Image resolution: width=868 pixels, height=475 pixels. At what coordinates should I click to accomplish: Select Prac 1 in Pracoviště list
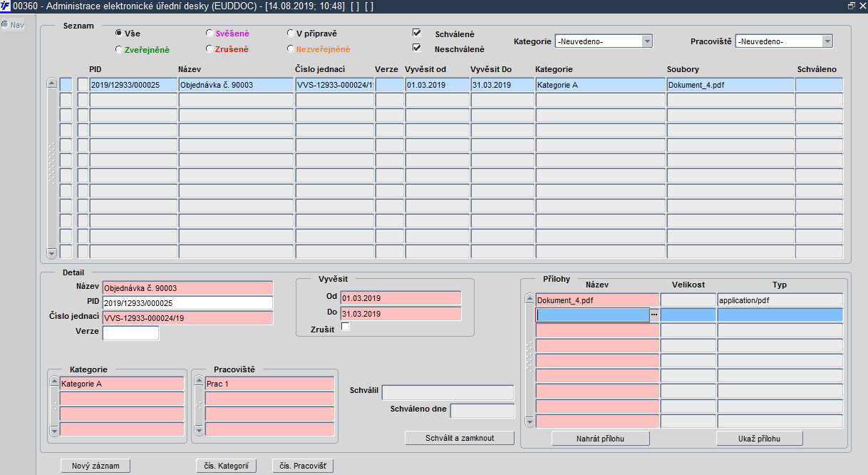click(x=269, y=384)
